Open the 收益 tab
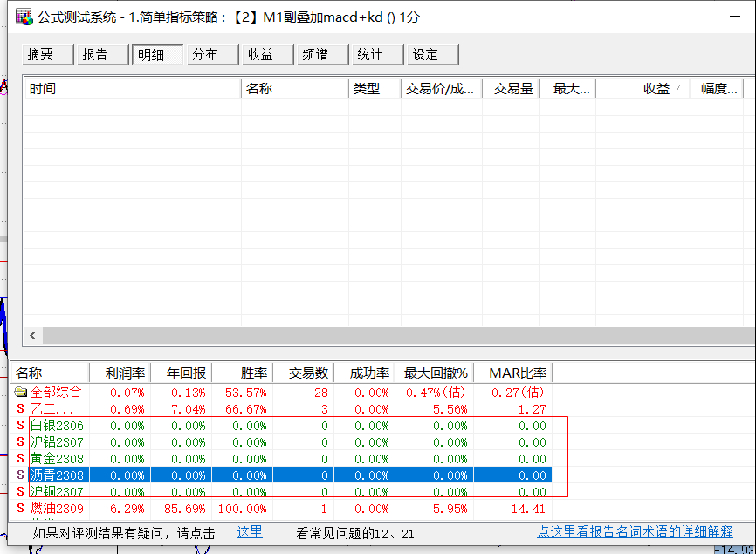This screenshot has width=756, height=554. pyautogui.click(x=268, y=55)
